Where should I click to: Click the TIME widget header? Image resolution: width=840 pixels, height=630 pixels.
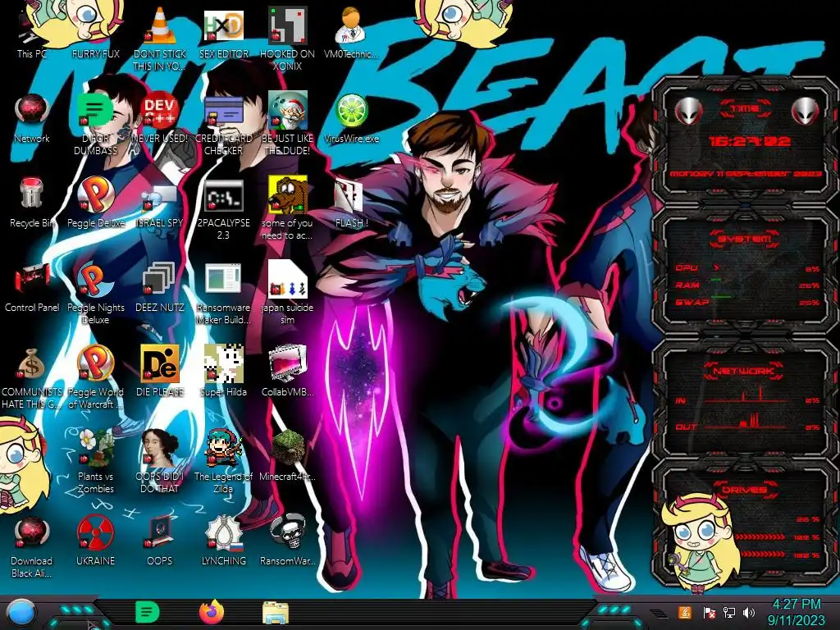click(745, 109)
